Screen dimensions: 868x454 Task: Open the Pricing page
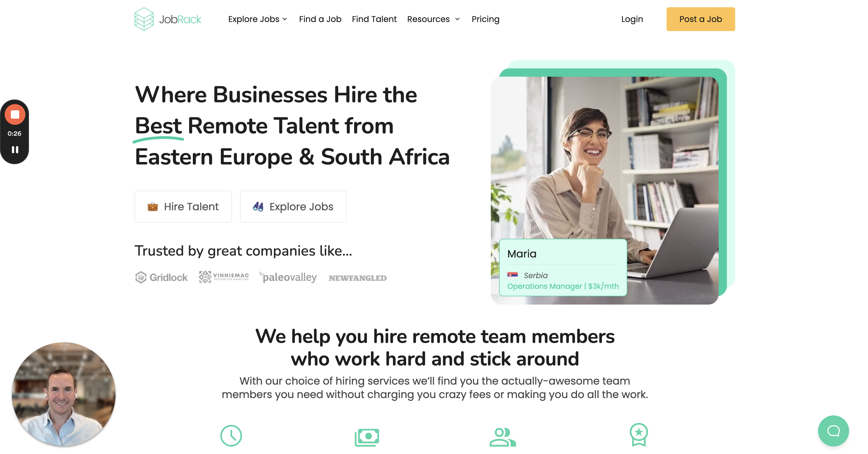coord(485,19)
